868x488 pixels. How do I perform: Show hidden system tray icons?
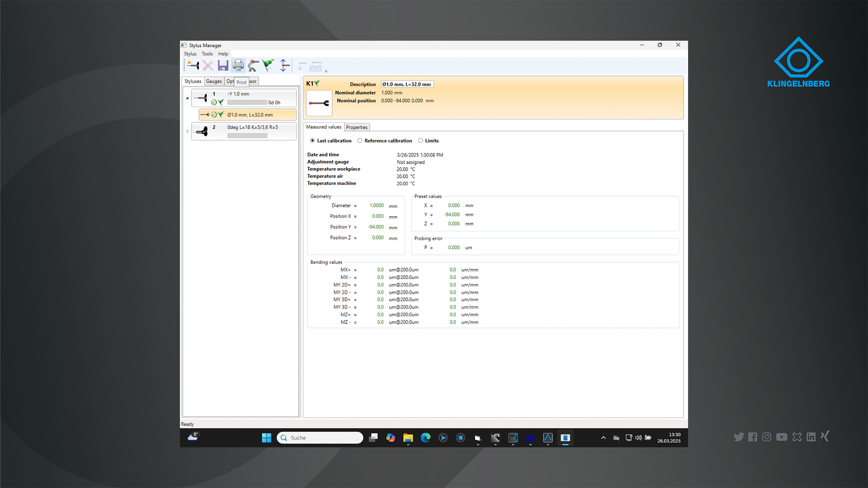pyautogui.click(x=603, y=438)
